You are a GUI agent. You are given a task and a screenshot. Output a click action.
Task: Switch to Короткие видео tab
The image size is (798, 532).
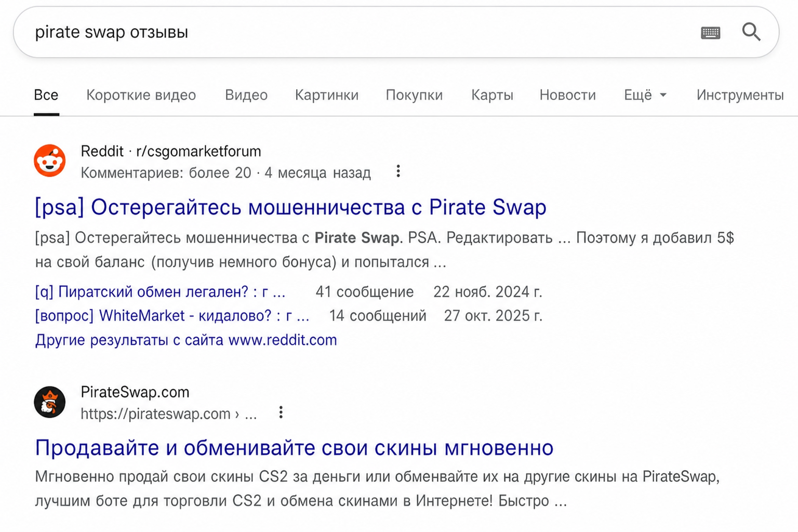pyautogui.click(x=141, y=95)
